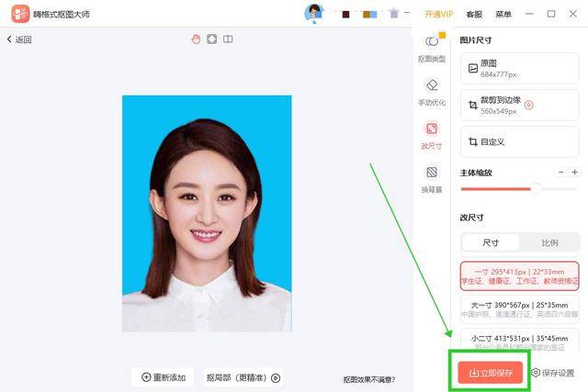
Task: Click the 抠图效果不满意? link
Action: (369, 380)
